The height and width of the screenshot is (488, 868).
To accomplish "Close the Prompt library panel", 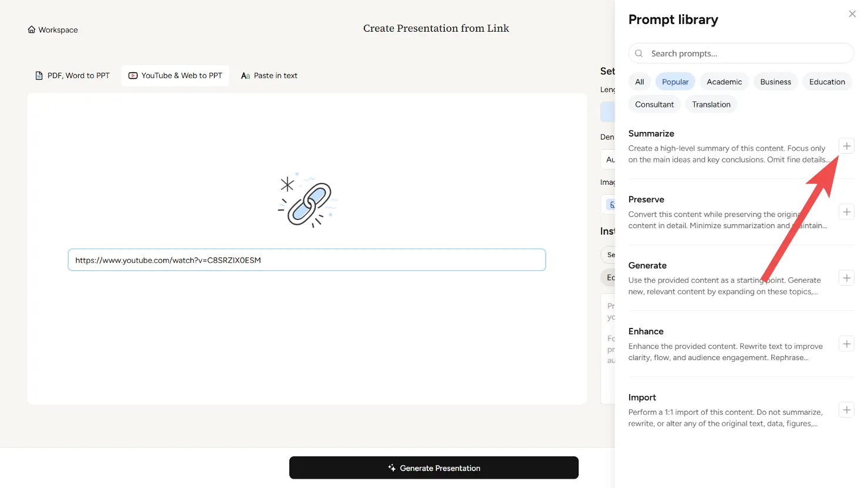I will click(852, 14).
